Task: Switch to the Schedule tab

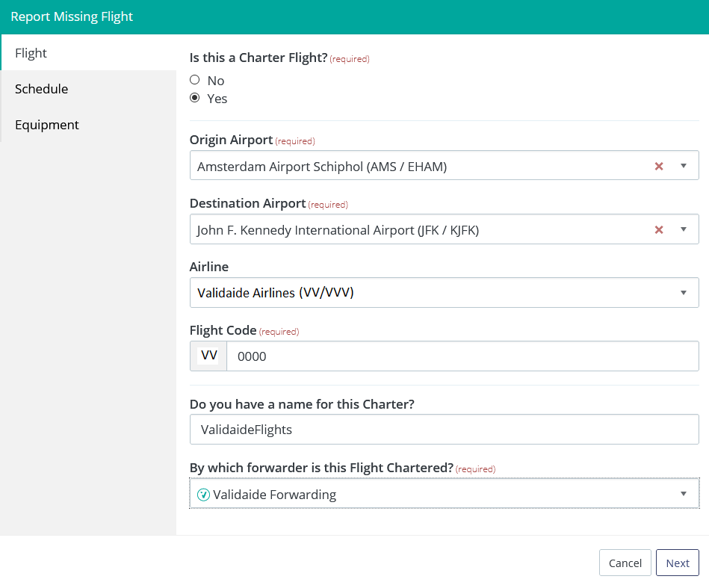Action: tap(41, 89)
